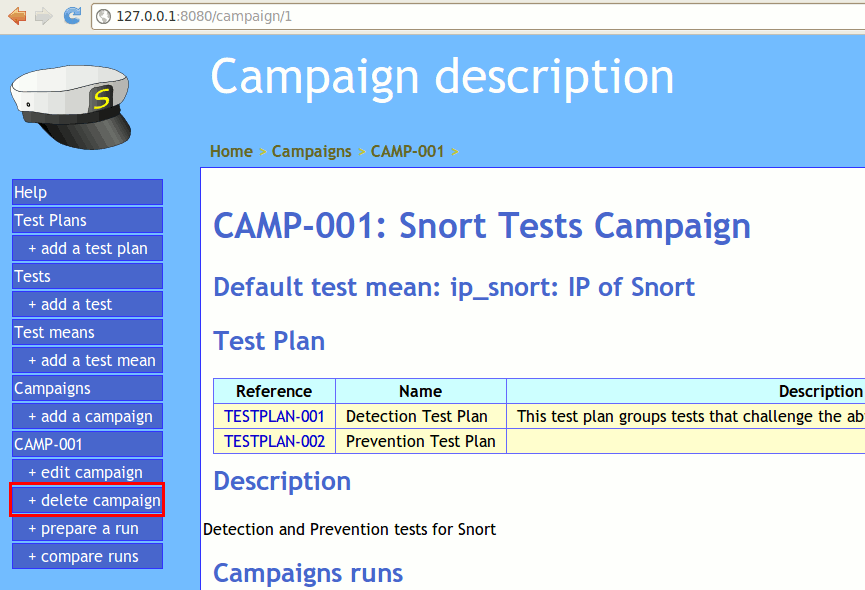Viewport: 865px width, 590px height.
Task: Reload the page with refresh icon
Action: (x=72, y=16)
